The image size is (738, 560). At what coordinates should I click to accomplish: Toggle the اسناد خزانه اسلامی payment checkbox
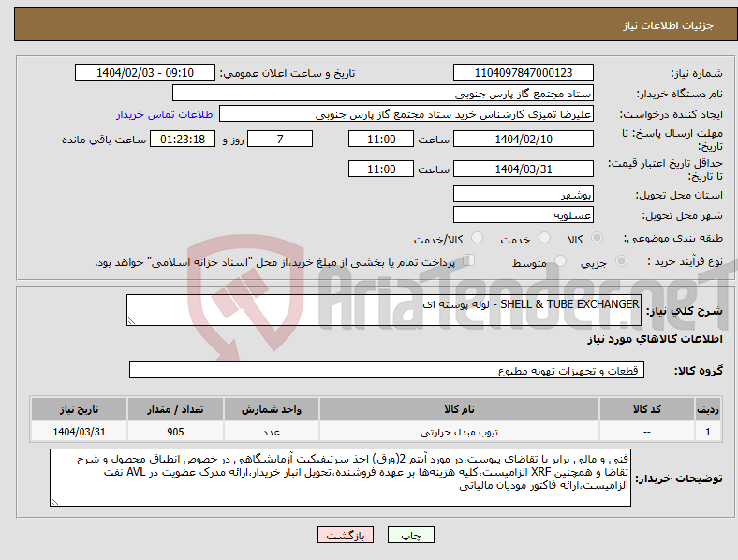click(x=469, y=260)
